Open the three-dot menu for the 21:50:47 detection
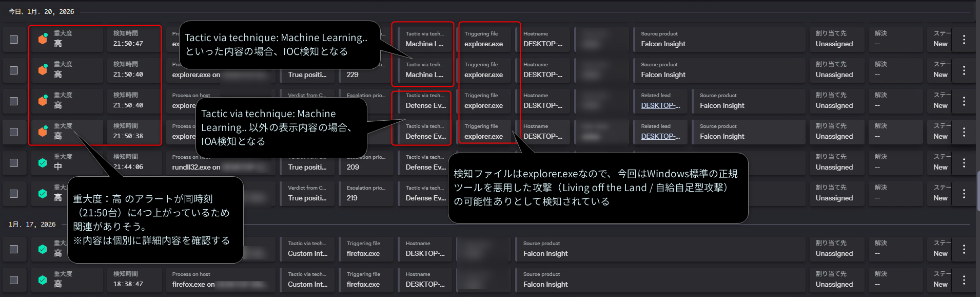Image resolution: width=980 pixels, height=297 pixels. point(964,39)
